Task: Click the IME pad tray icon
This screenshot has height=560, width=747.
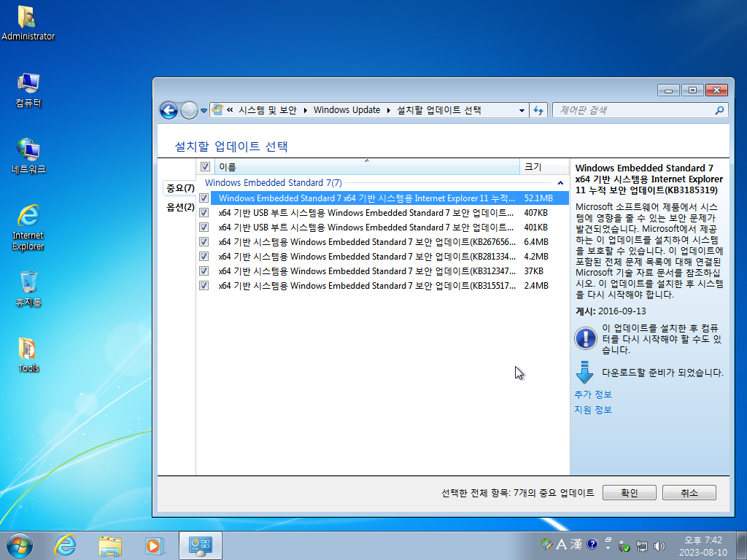Action: 547,544
